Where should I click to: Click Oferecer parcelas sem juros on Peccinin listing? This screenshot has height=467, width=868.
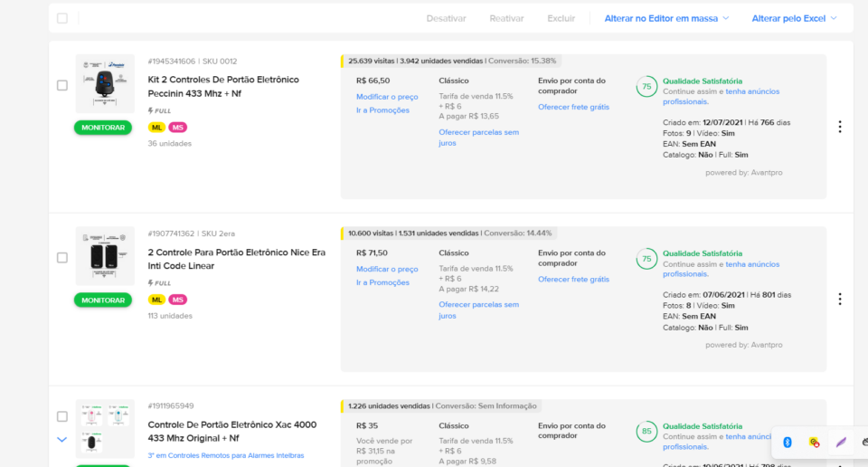[x=479, y=138]
